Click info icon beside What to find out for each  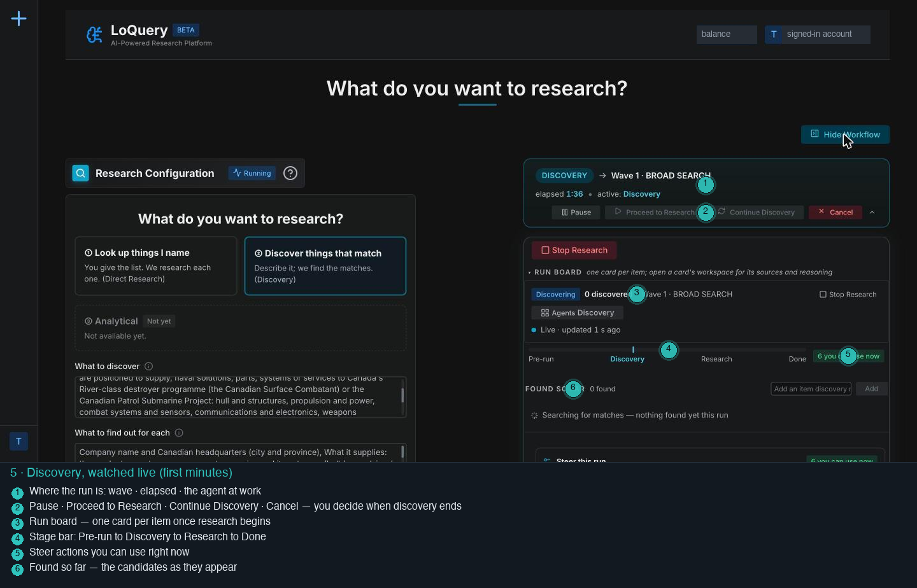(179, 433)
